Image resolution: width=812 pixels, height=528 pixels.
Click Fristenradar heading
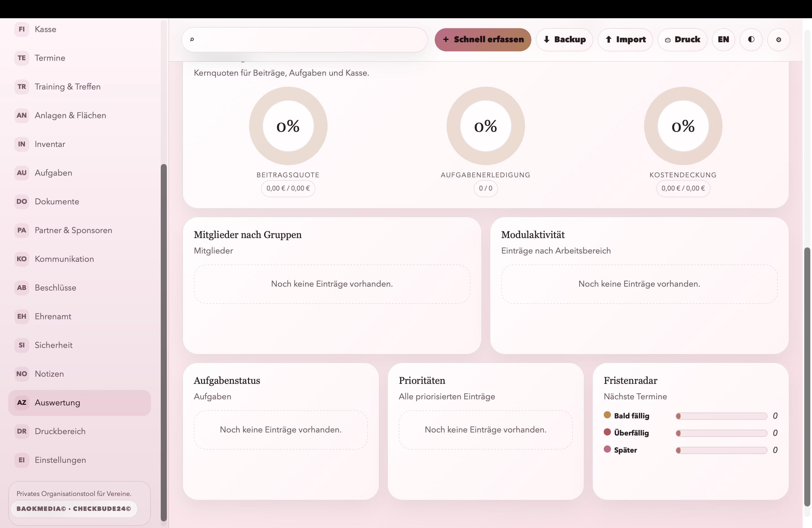point(631,381)
